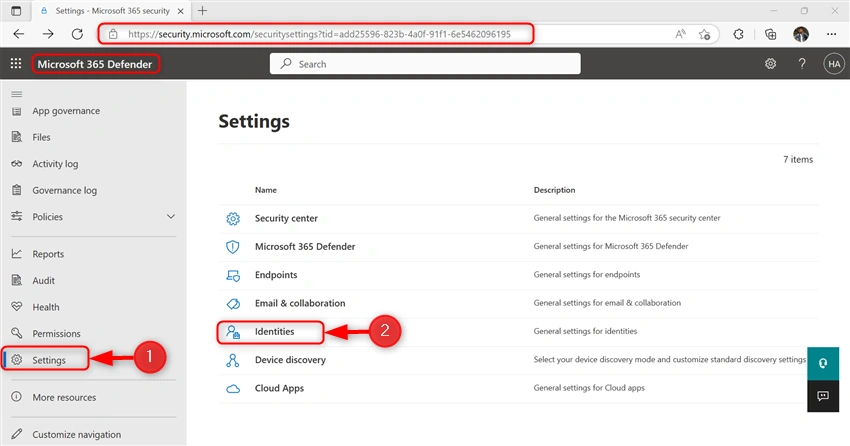The width and height of the screenshot is (850, 446).
Task: Open the feedback chat widget
Action: (822, 396)
